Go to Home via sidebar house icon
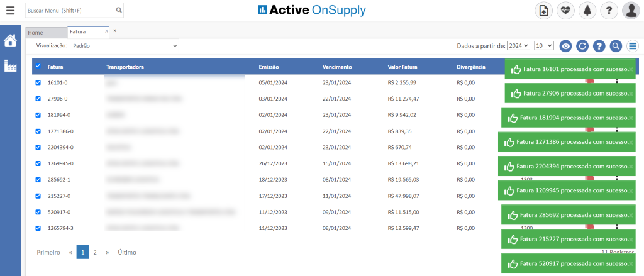 [10, 40]
